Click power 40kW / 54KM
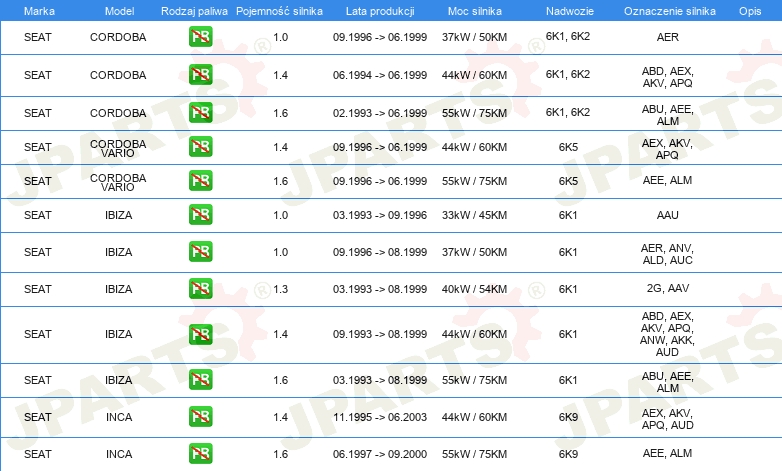 (474, 289)
